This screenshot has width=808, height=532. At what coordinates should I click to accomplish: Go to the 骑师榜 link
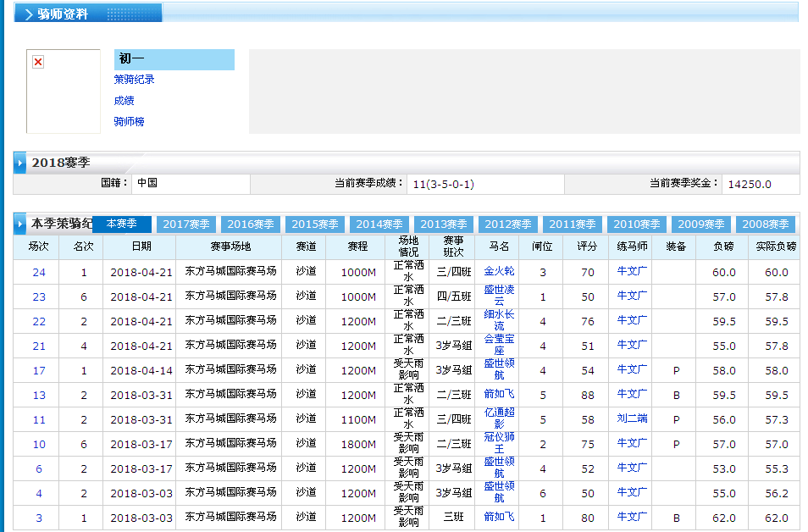click(129, 122)
